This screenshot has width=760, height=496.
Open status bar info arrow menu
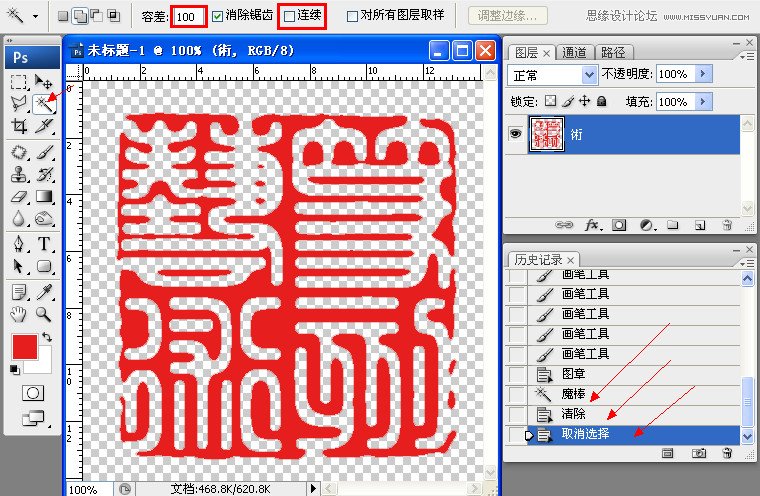pos(313,488)
